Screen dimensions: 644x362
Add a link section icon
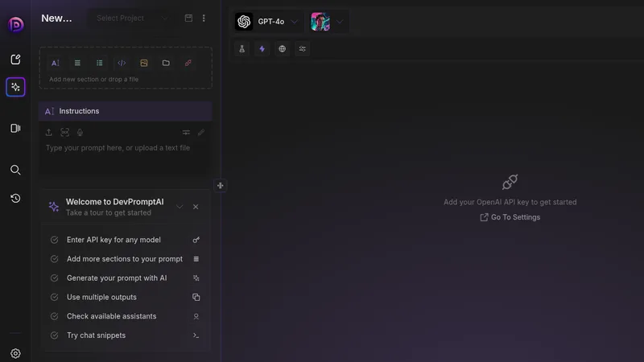click(x=188, y=63)
